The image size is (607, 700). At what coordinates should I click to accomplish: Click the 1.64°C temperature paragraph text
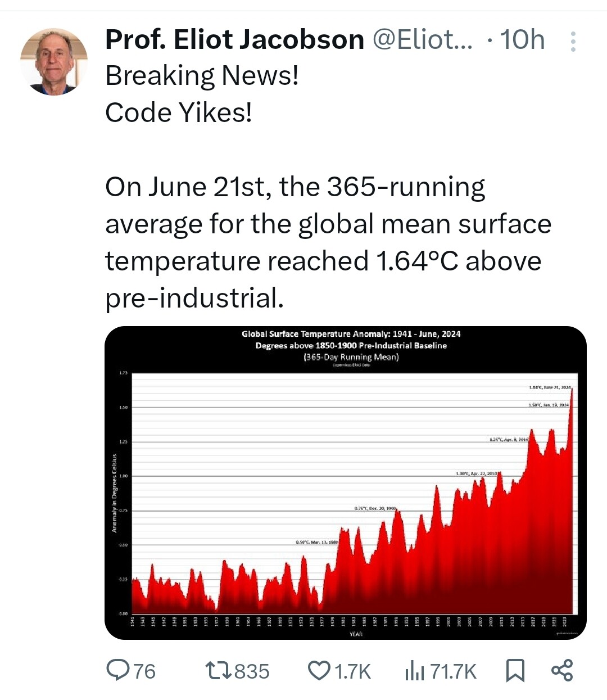328,242
